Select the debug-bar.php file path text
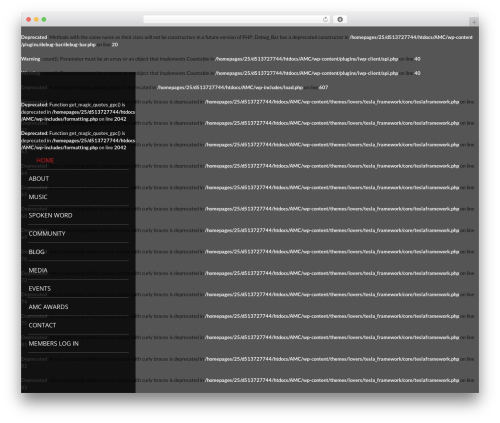Screen dimensions: 500x423 (x=247, y=41)
